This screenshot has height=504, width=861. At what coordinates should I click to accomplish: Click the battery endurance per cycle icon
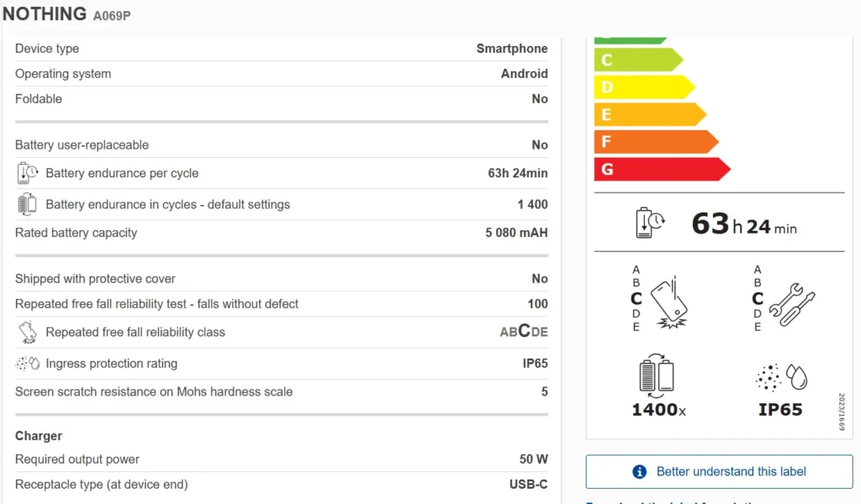click(28, 173)
